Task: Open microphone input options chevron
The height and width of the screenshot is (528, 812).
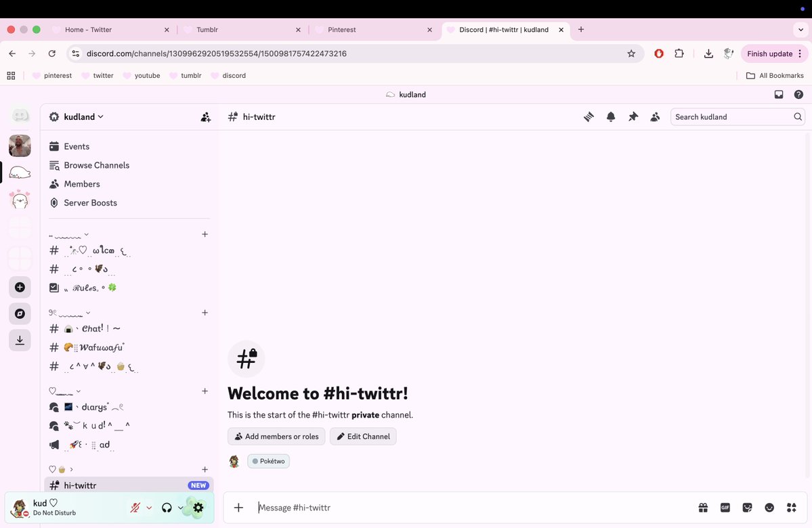Action: click(x=149, y=508)
